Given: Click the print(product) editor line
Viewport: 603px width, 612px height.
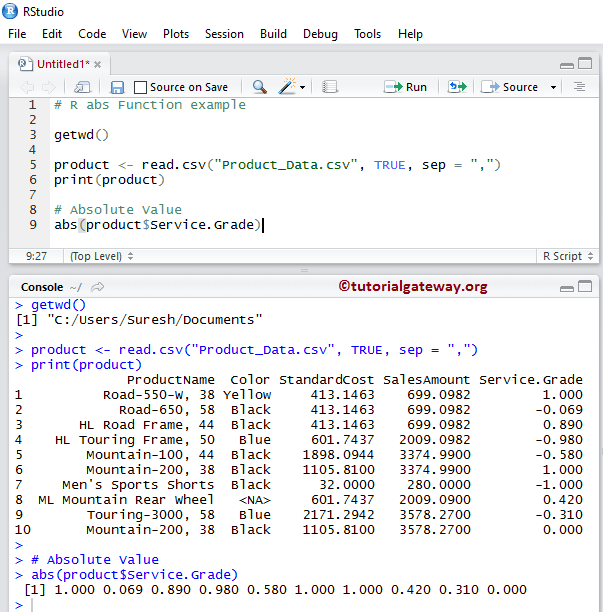Looking at the screenshot, I should pos(109,180).
